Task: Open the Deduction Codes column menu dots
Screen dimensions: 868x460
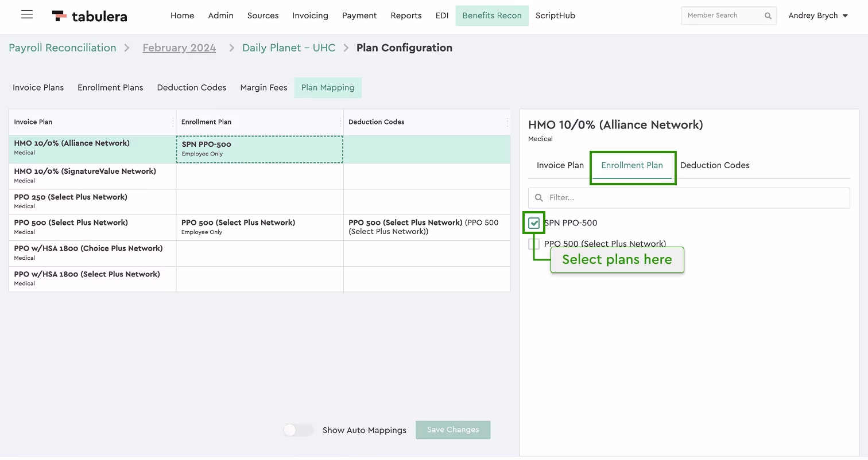Action: pyautogui.click(x=507, y=122)
